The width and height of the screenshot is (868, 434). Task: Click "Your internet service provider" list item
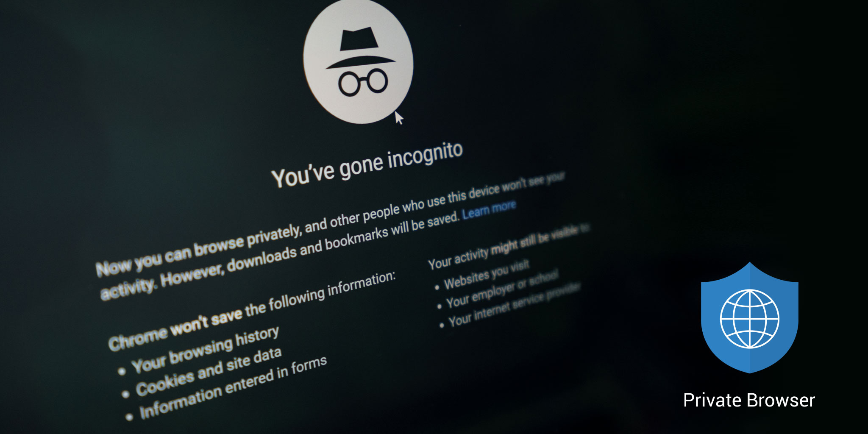coord(515,305)
